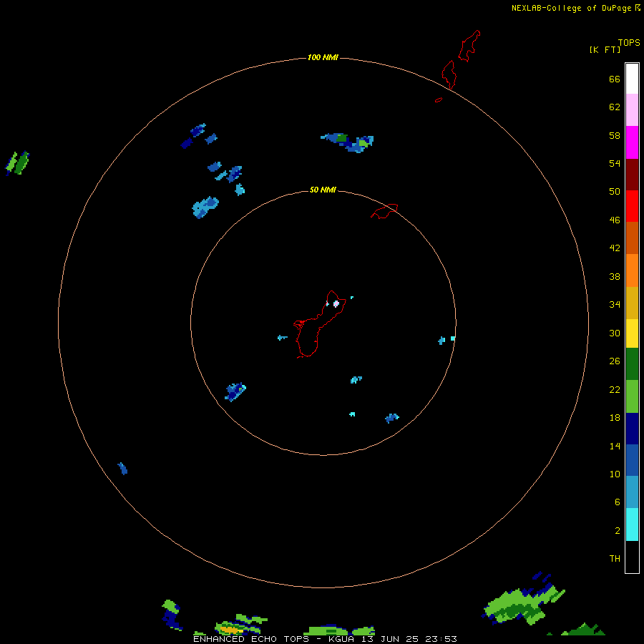This screenshot has height=644, width=644.
Task: Click the 54 value on the scale
Action: tap(615, 163)
